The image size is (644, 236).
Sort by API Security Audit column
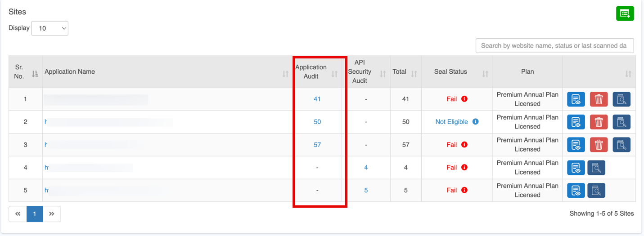pos(383,74)
